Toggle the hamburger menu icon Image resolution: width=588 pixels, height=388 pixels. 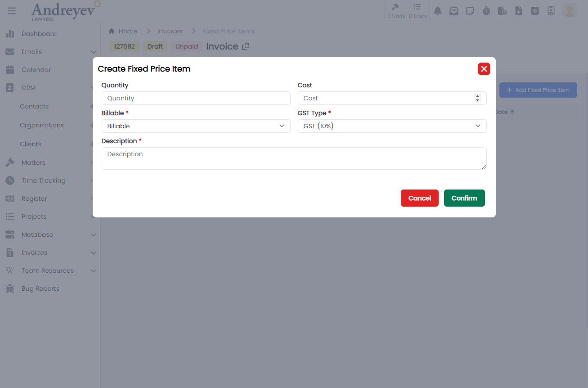(12, 11)
